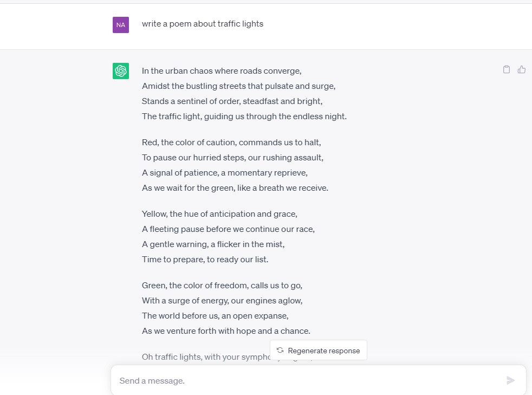Click the purple NA user avatar
The image size is (532, 395).
(121, 25)
